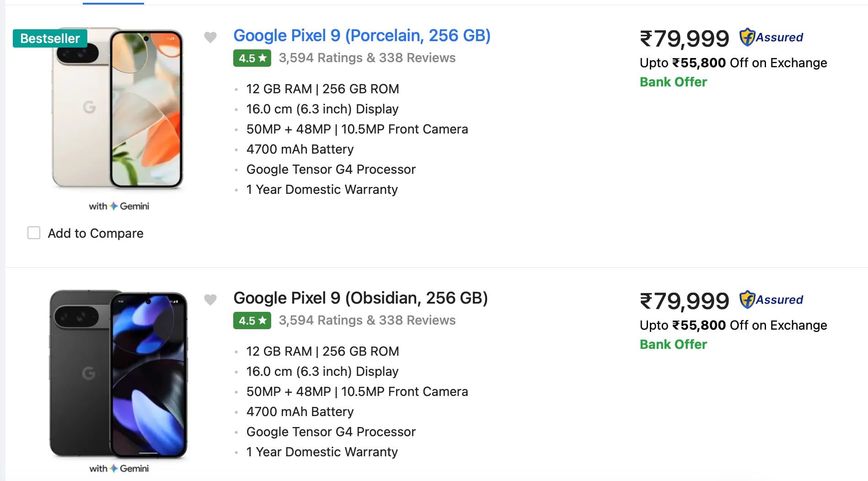Click the star in Porcelain's 4.5 rating badge
868x481 pixels.
tap(262, 58)
